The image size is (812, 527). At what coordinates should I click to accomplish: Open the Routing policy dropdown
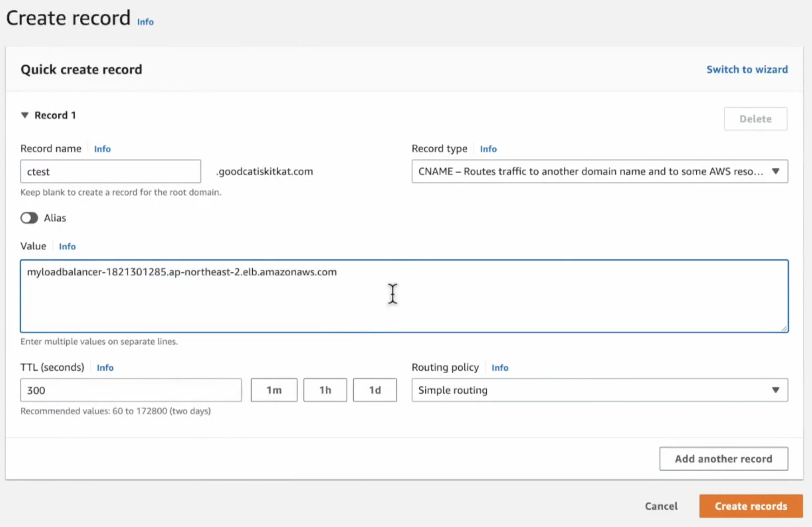[599, 390]
